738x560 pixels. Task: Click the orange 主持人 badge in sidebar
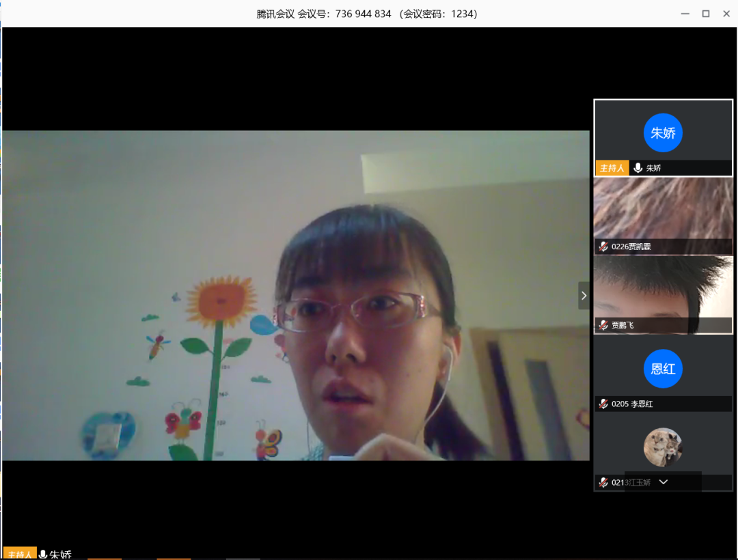612,168
